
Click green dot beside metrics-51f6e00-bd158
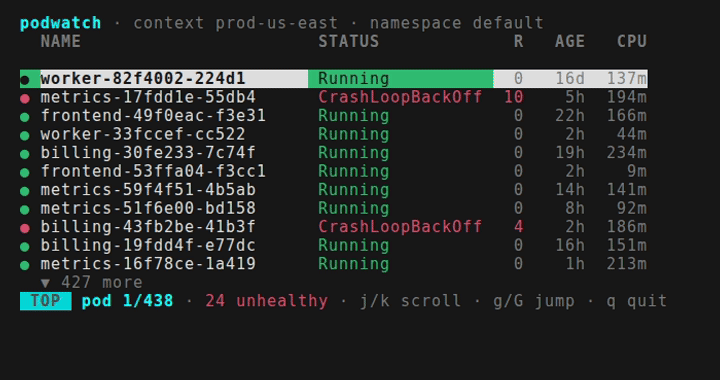25,210
